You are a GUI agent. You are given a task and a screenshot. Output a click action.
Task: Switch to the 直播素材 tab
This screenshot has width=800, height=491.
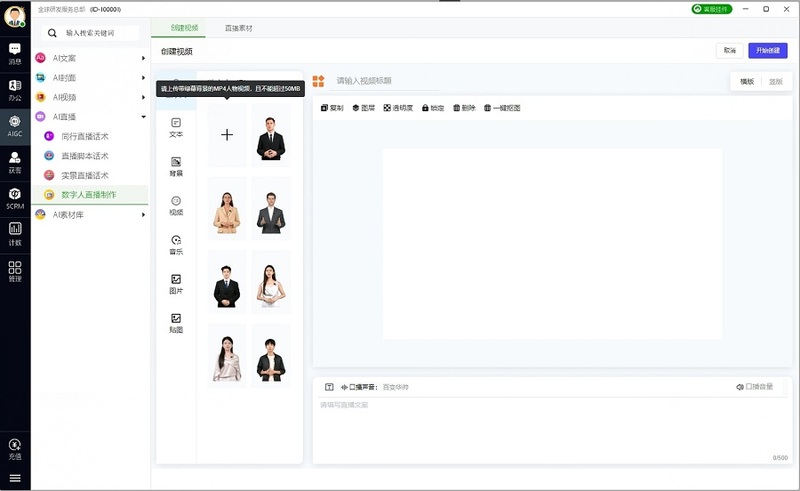238,29
